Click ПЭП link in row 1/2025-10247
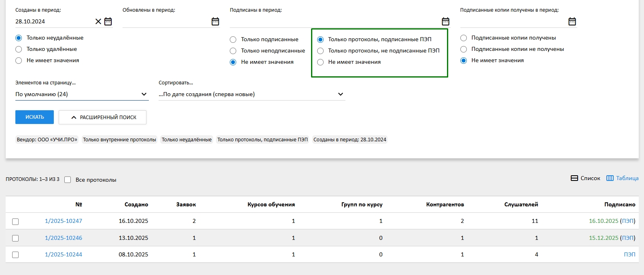Screen dimensions: 644x275 tap(627, 221)
